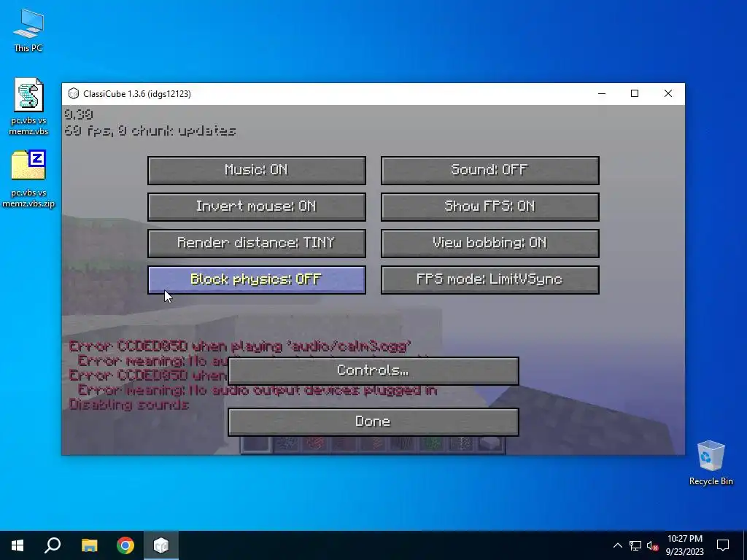The image size is (747, 560).
Task: Close the ClassiCube window
Action: pyautogui.click(x=668, y=94)
